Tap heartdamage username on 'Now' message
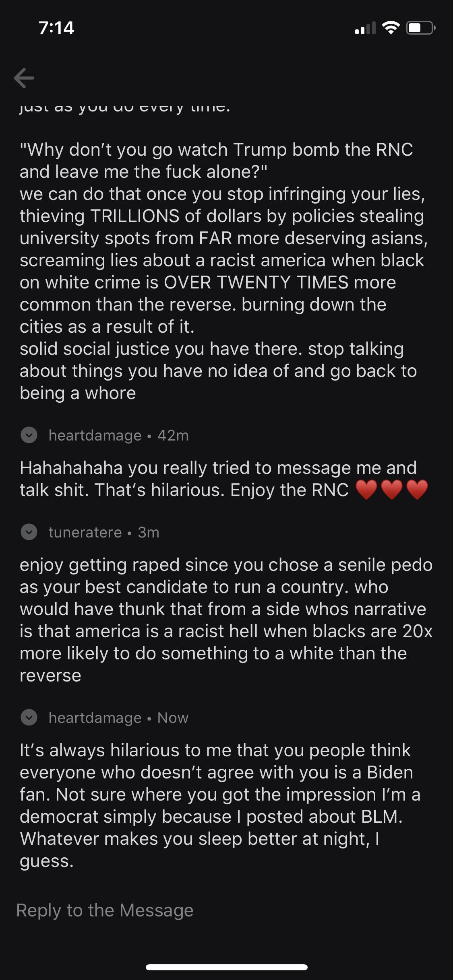453x980 pixels. [x=95, y=718]
